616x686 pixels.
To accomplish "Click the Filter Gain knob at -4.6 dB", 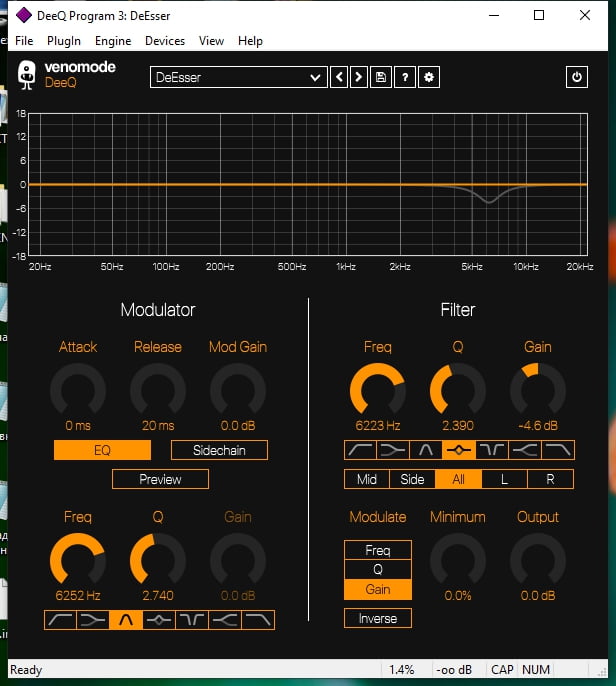I will point(538,390).
